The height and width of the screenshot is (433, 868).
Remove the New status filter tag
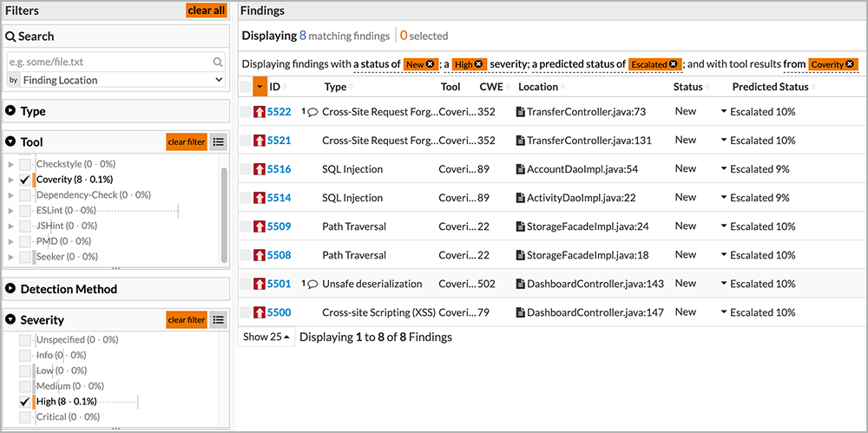(x=431, y=65)
